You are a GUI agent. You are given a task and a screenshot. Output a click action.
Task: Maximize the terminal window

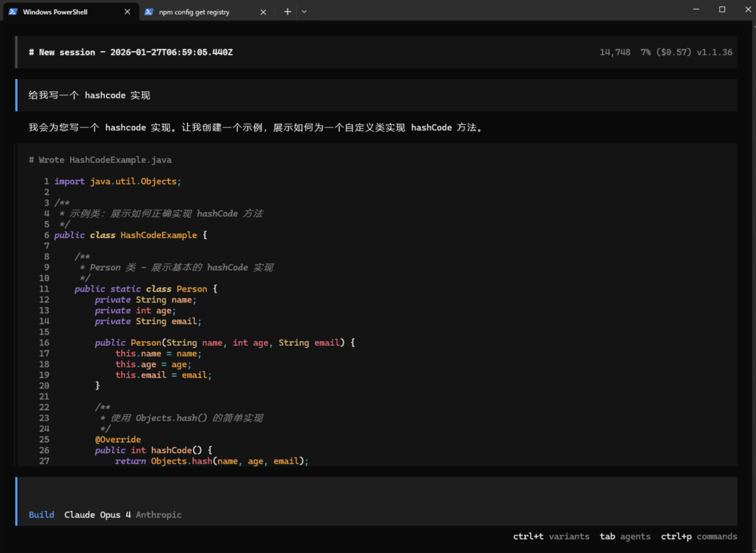(x=722, y=9)
